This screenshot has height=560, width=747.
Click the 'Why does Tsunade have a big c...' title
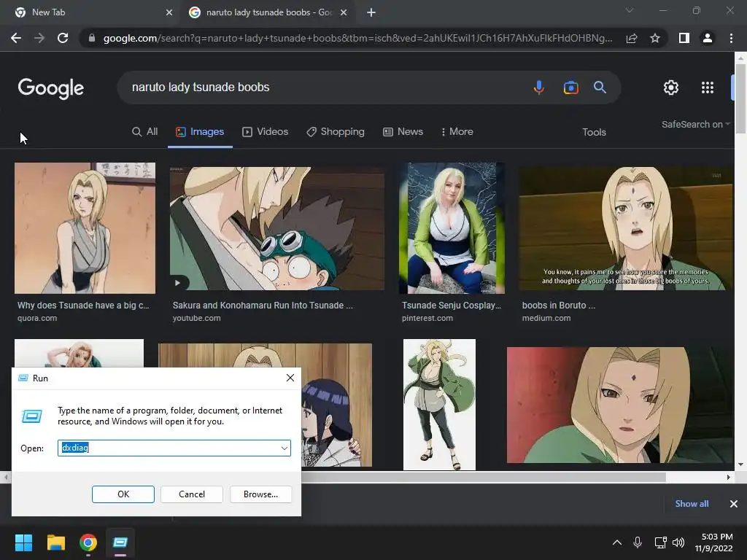point(83,306)
